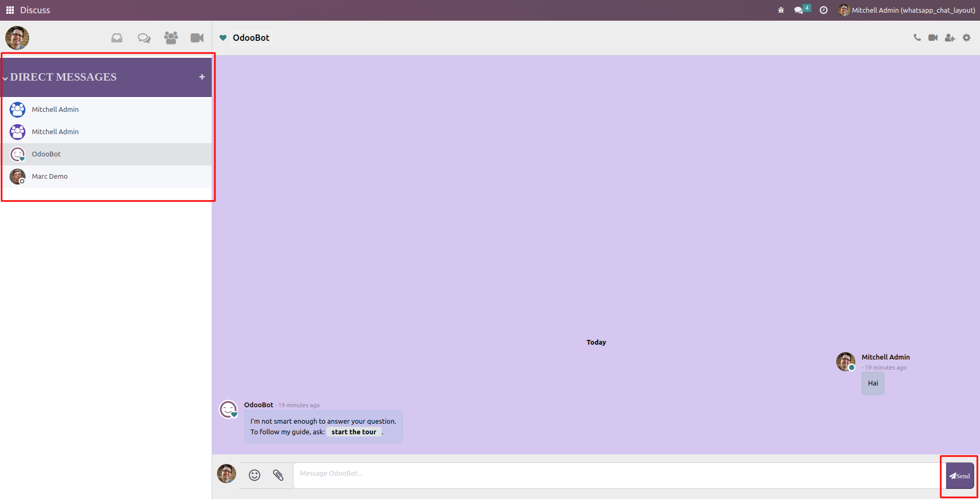The height and width of the screenshot is (499, 980).
Task: Open the Marc Demo conversation
Action: [x=107, y=176]
